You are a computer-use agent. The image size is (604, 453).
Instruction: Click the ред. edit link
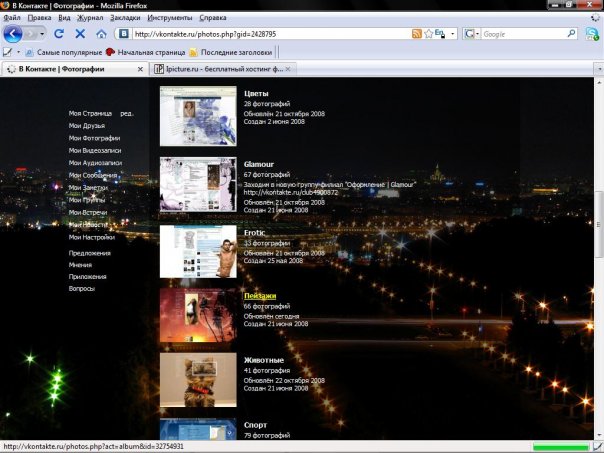[x=127, y=113]
